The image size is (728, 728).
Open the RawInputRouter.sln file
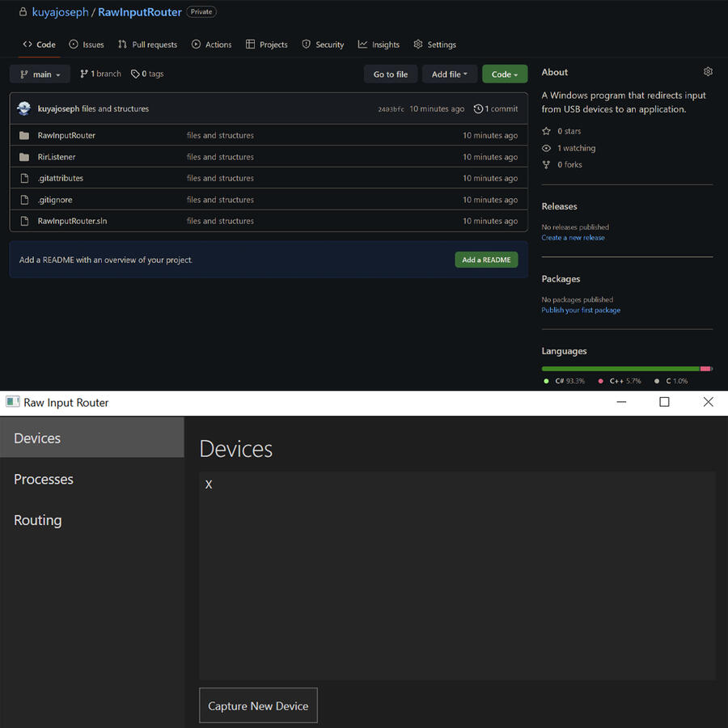(x=73, y=221)
